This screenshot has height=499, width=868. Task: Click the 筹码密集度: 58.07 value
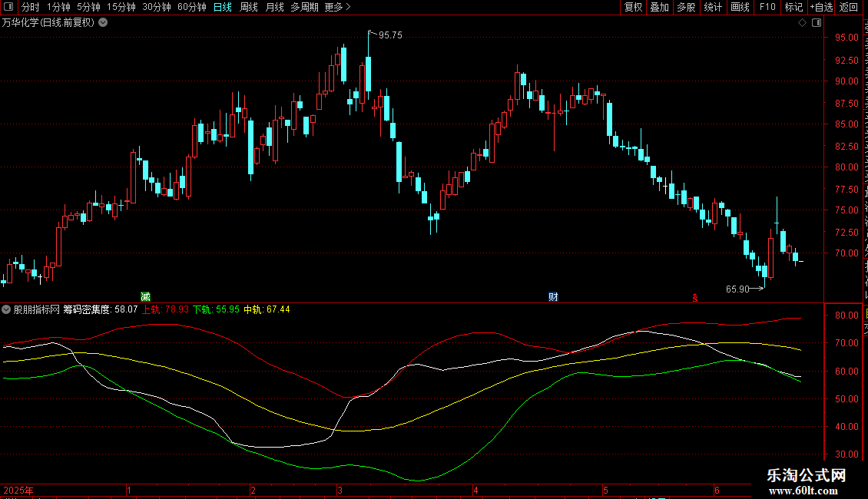click(x=100, y=309)
